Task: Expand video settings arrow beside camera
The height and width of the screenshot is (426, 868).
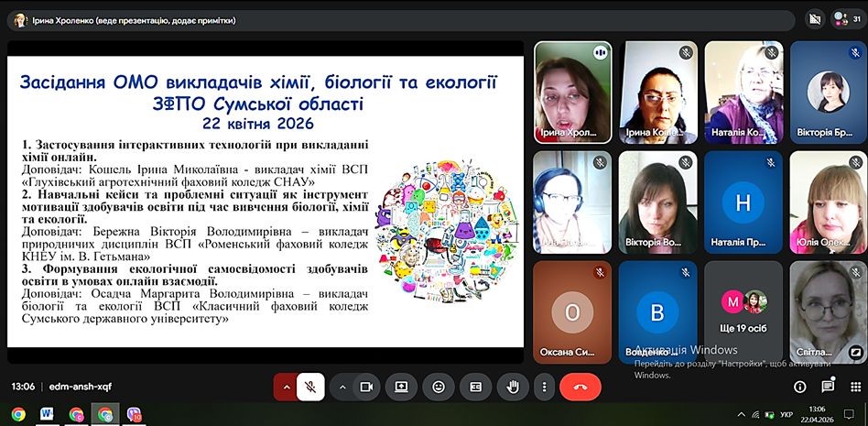Action: pos(343,387)
